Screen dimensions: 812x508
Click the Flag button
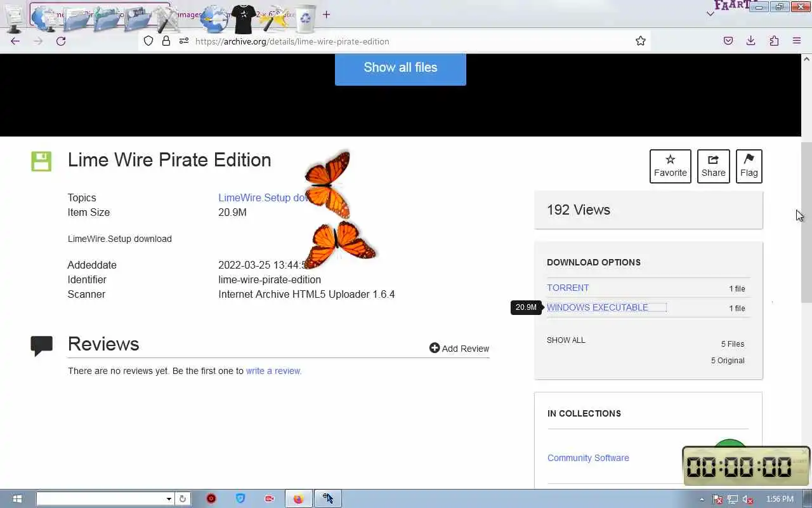click(x=749, y=166)
